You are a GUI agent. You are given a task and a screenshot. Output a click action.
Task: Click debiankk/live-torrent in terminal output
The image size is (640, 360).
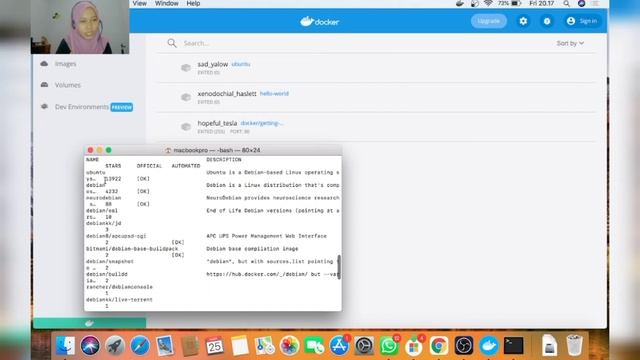click(119, 300)
